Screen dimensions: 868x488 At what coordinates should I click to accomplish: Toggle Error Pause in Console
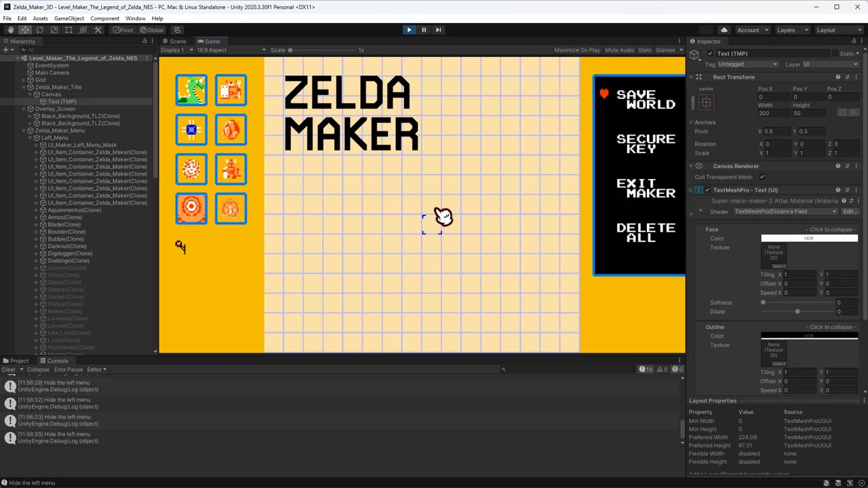(68, 369)
